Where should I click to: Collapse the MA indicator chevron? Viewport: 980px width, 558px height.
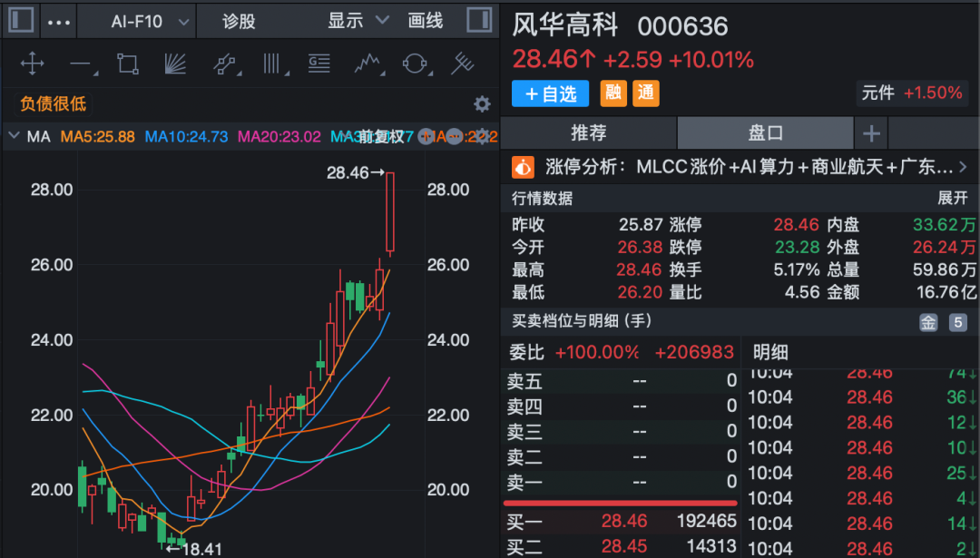click(14, 135)
